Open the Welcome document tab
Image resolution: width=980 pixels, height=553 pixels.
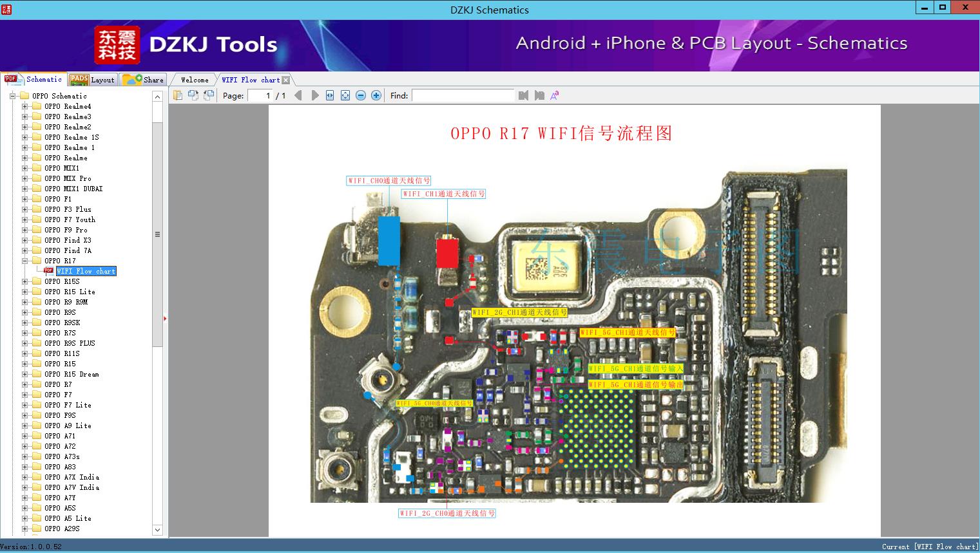(x=195, y=80)
